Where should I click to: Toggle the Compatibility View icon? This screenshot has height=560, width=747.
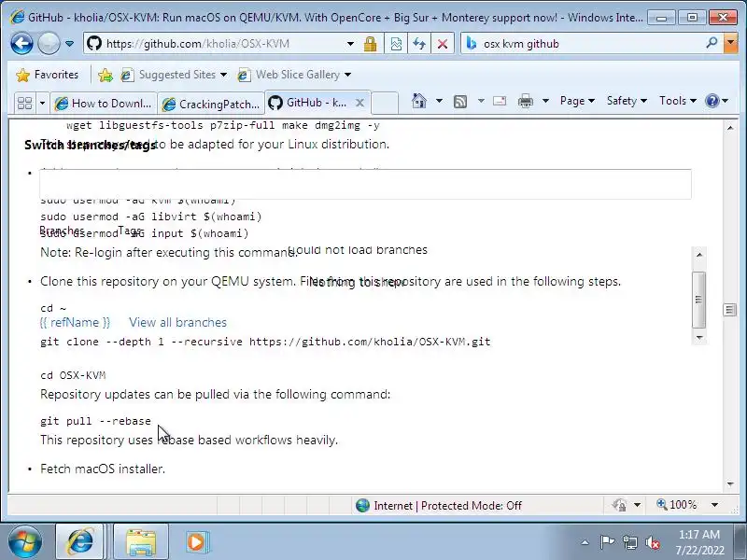[396, 44]
